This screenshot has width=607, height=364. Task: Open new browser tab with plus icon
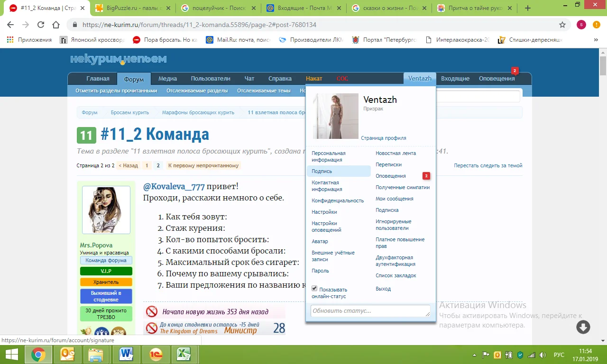click(x=528, y=8)
